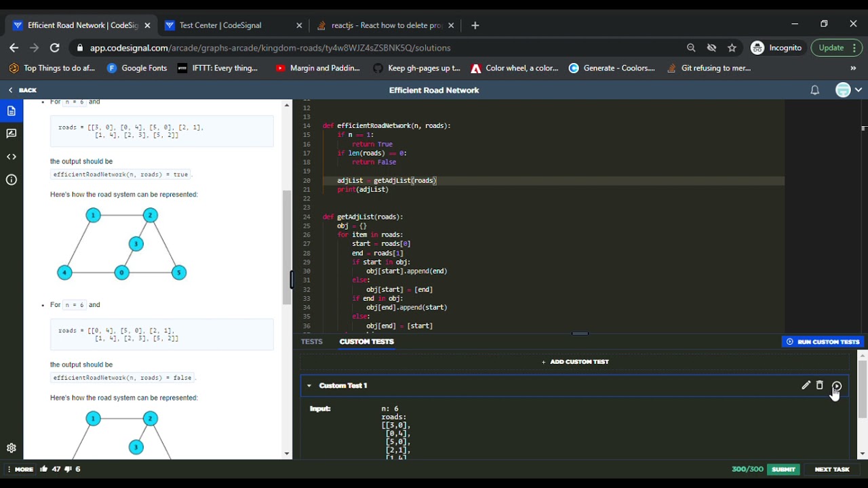Open the info icon in left sidebar
The width and height of the screenshot is (868, 488).
click(x=12, y=180)
